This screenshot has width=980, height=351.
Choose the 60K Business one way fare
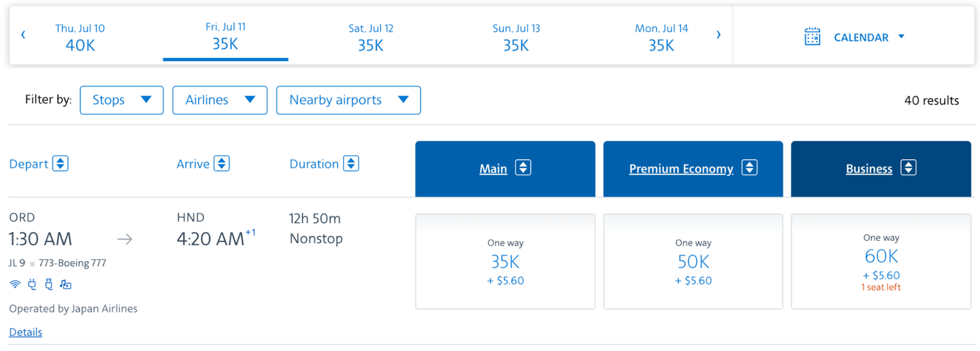coord(881,262)
